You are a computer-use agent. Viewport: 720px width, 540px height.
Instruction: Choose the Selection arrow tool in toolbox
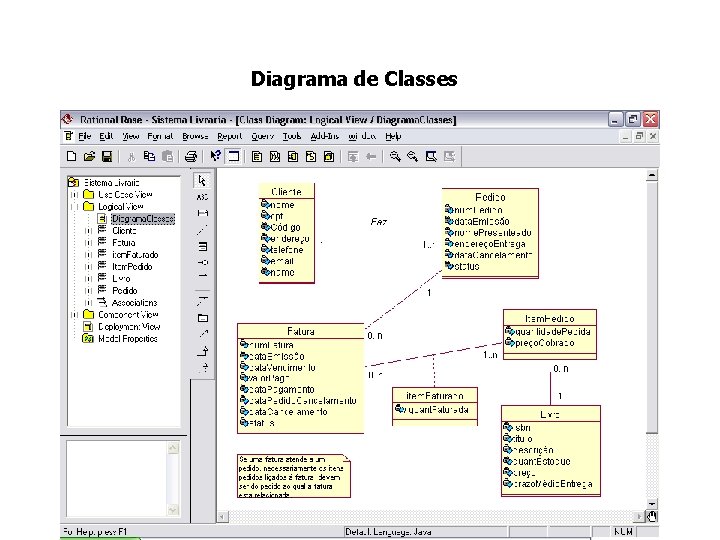click(202, 180)
